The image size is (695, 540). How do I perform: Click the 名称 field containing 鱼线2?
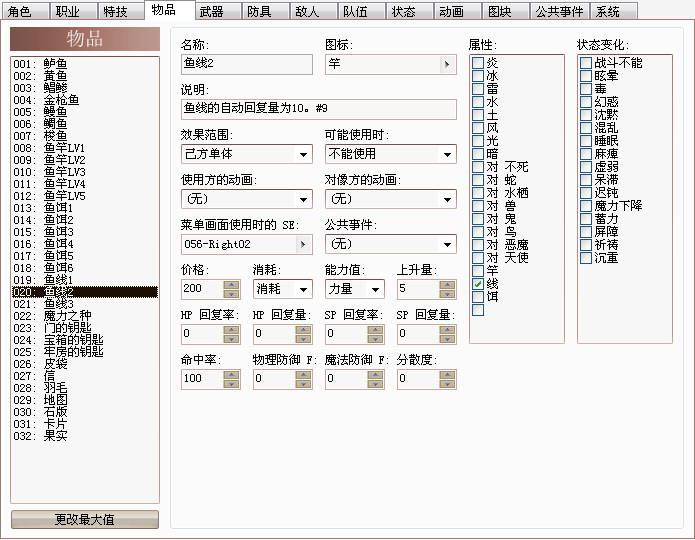pos(247,64)
